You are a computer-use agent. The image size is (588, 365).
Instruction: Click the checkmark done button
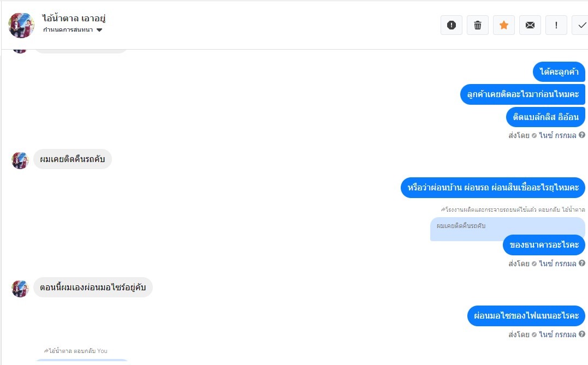point(581,25)
